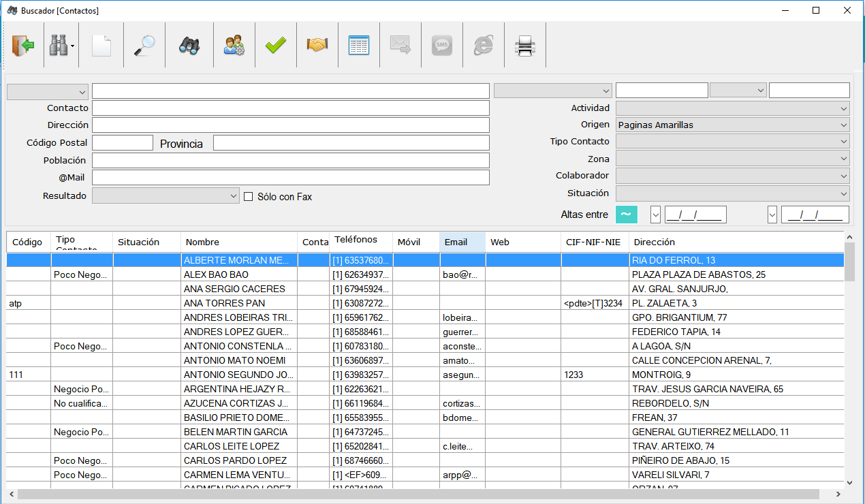Click the exit door icon in the toolbar
This screenshot has width=865, height=504.
[x=23, y=46]
